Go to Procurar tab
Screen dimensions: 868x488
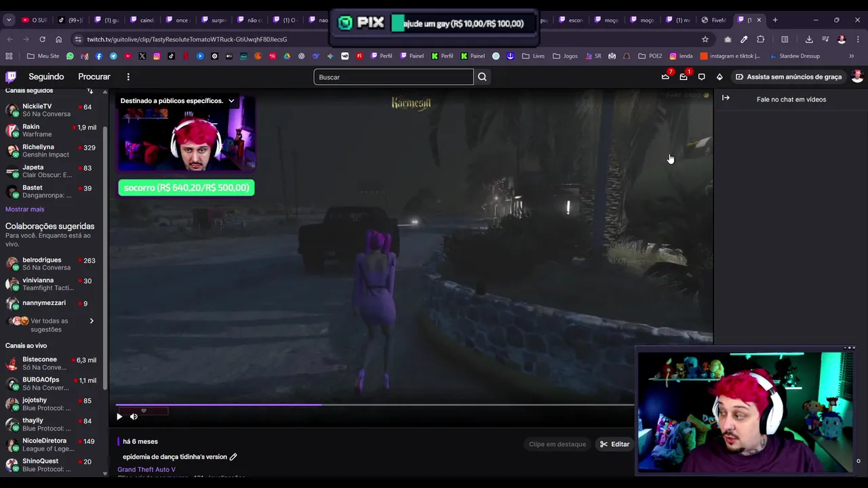click(x=94, y=77)
